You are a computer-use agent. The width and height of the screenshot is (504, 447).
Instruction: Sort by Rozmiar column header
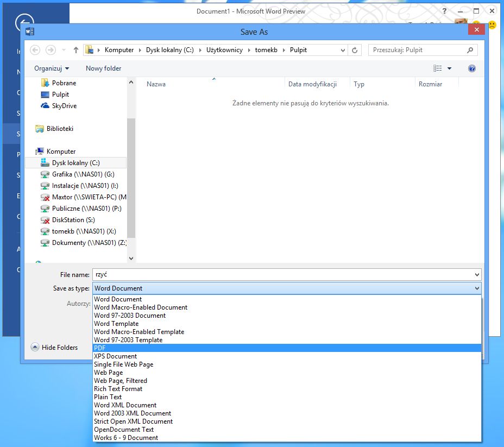(x=430, y=84)
